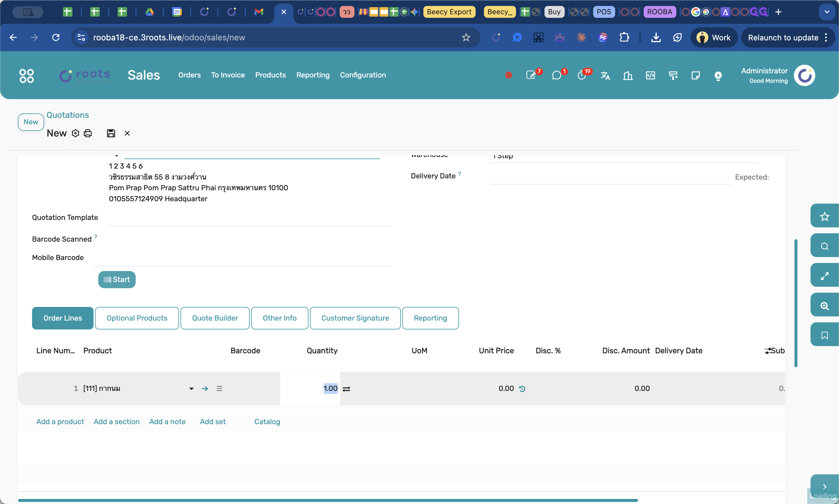Switch to the Optional Products tab
Image resolution: width=839 pixels, height=504 pixels.
137,318
